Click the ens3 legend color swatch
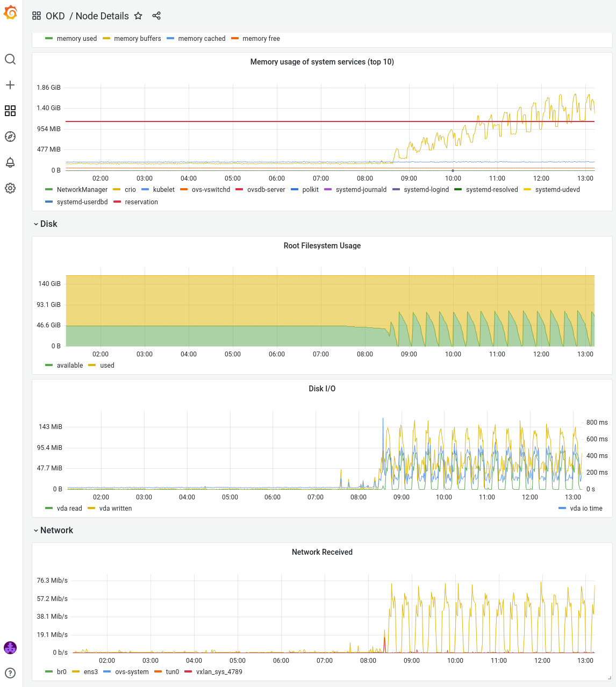 click(x=76, y=672)
